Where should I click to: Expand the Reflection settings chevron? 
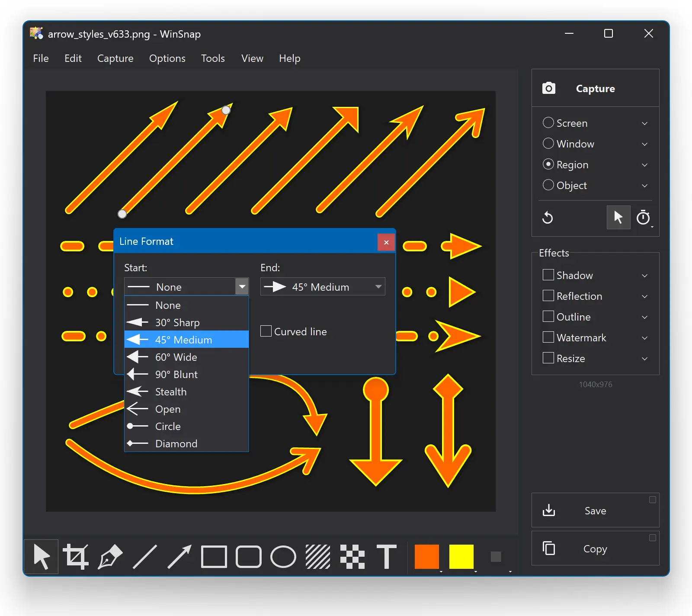(644, 296)
